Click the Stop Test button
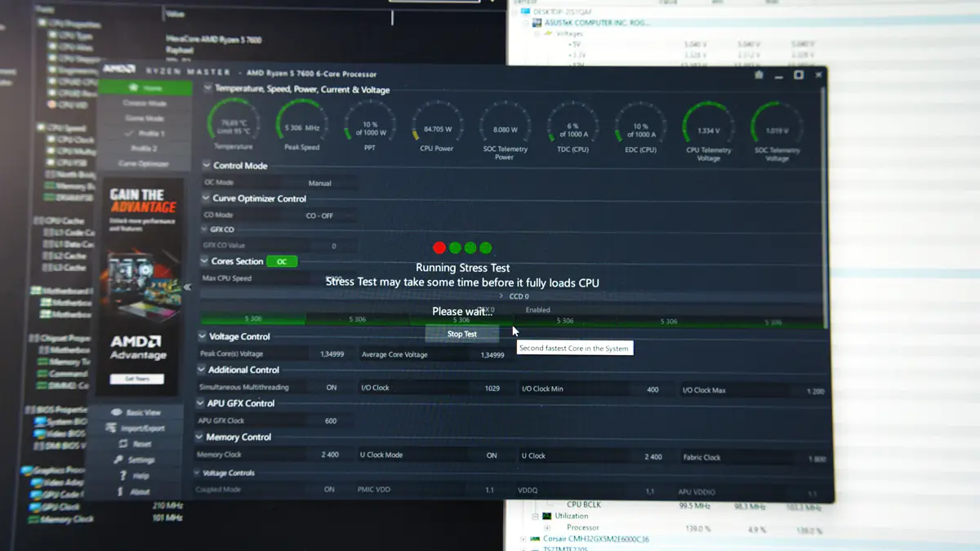980x551 pixels. click(x=462, y=334)
